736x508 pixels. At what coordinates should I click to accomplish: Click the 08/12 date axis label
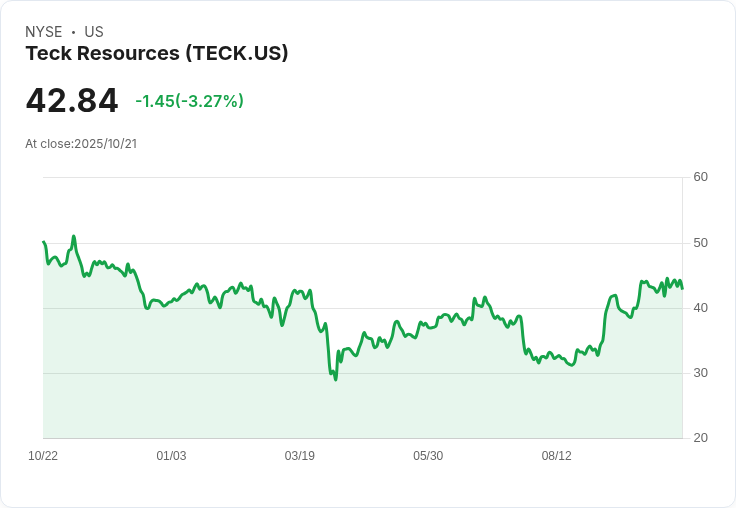pyautogui.click(x=557, y=456)
